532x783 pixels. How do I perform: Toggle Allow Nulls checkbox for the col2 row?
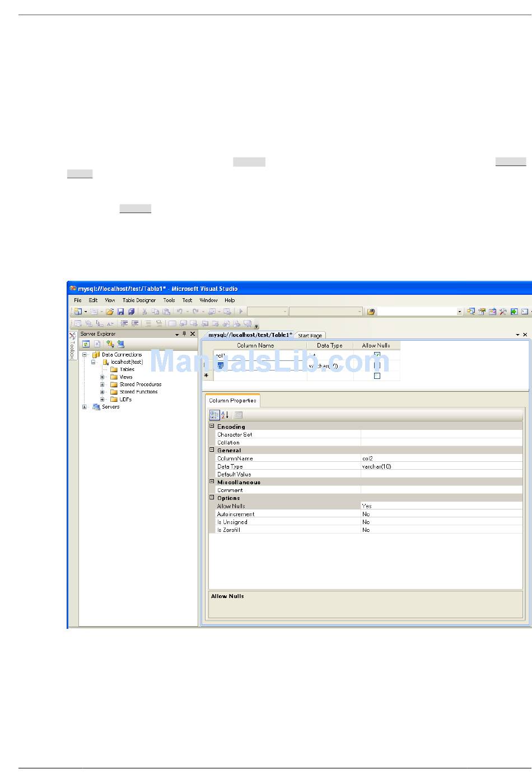pyautogui.click(x=377, y=365)
